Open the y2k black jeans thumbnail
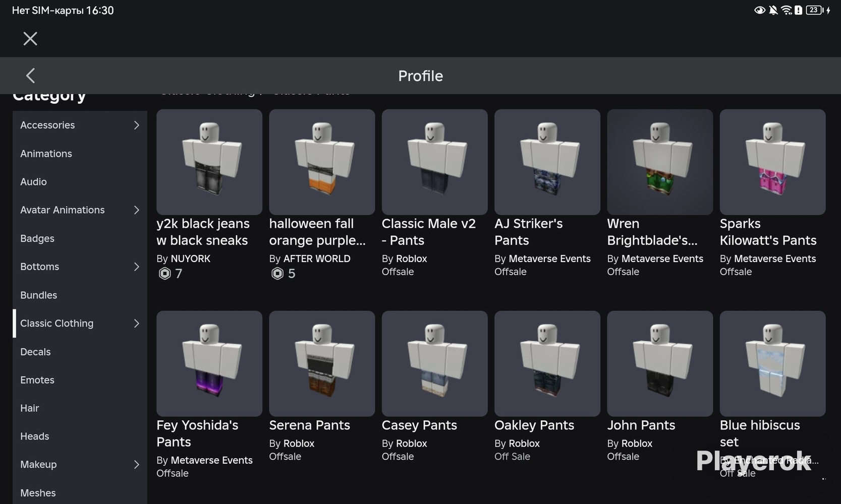Viewport: 841px width, 504px height. (209, 162)
